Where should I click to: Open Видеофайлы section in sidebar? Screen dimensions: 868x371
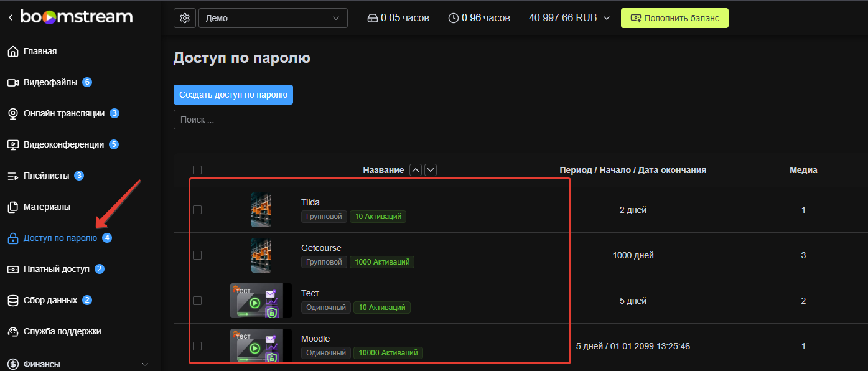(x=50, y=83)
